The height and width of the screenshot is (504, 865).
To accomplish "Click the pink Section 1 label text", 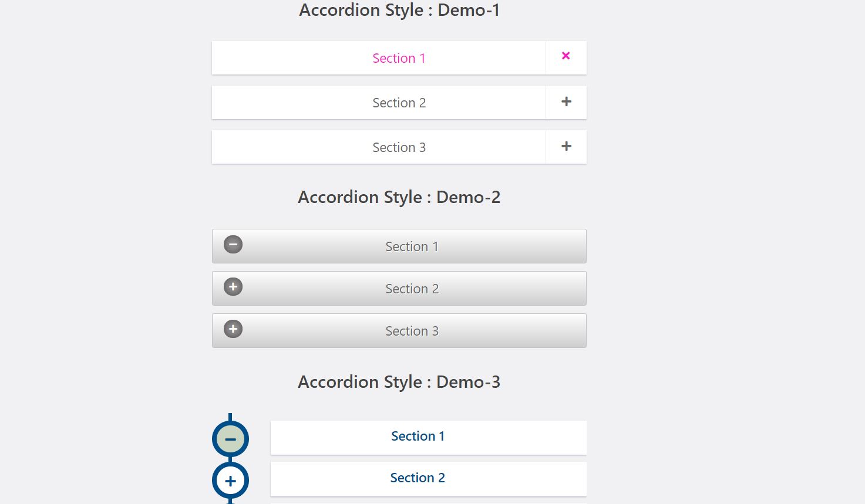I will 399,58.
